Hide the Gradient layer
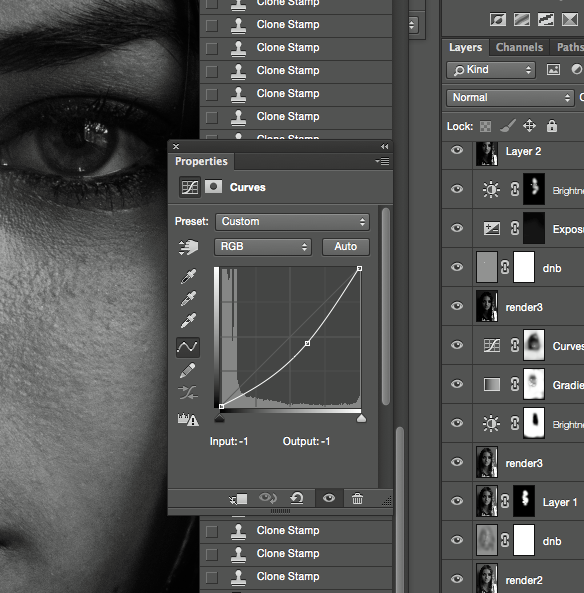This screenshot has width=584, height=593. [x=457, y=384]
